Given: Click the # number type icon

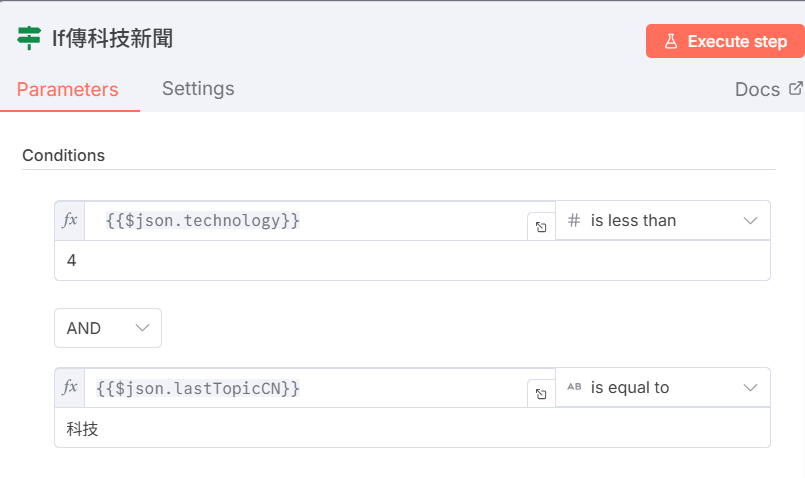Looking at the screenshot, I should (x=574, y=220).
